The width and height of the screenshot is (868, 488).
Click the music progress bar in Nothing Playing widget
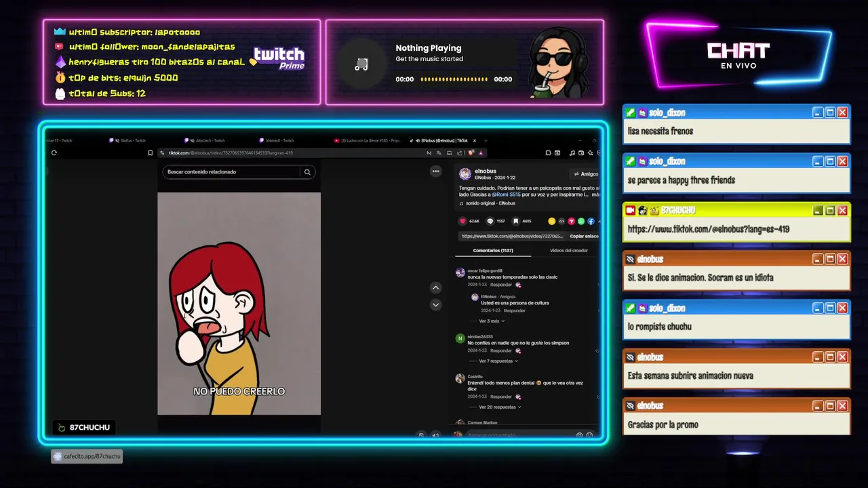click(454, 79)
